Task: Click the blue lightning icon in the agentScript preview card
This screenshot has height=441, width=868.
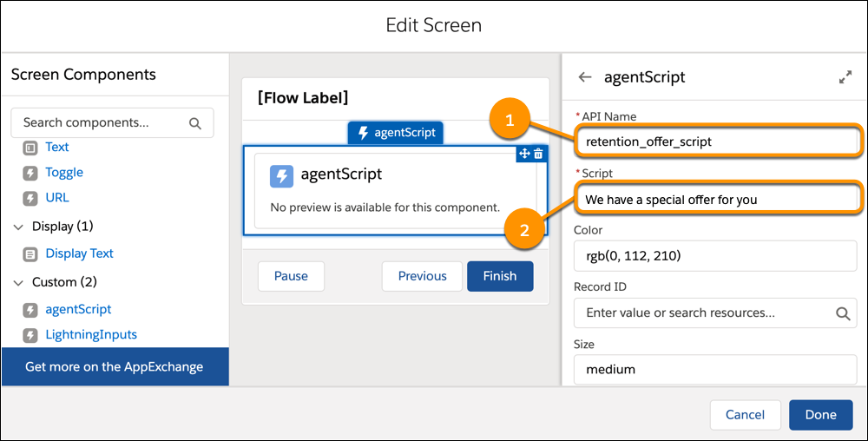Action: pyautogui.click(x=281, y=176)
